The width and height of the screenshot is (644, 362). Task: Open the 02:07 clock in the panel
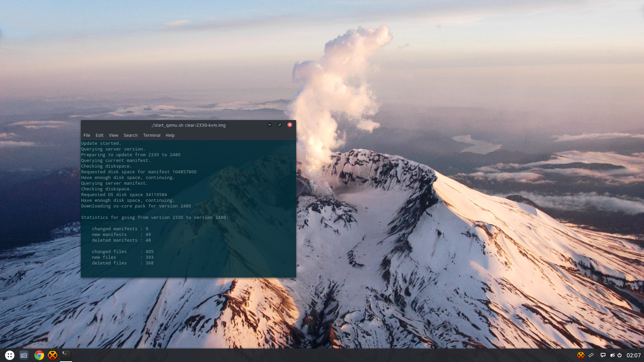click(x=633, y=355)
